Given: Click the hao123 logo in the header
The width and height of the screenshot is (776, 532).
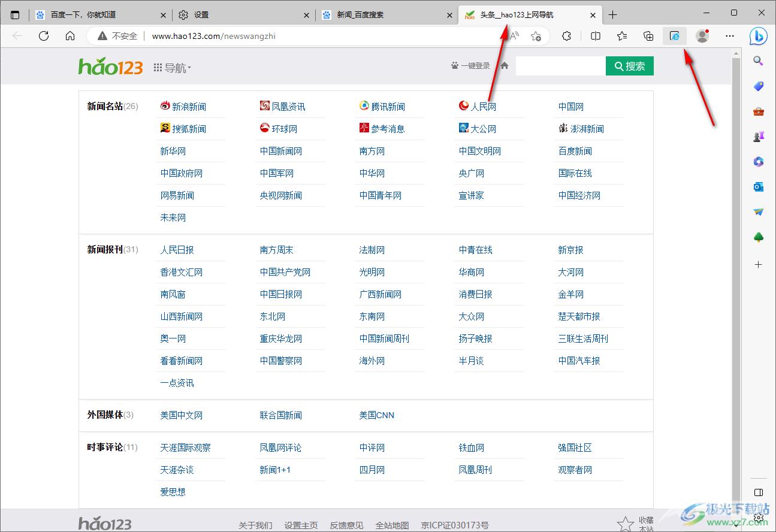Looking at the screenshot, I should (x=110, y=66).
